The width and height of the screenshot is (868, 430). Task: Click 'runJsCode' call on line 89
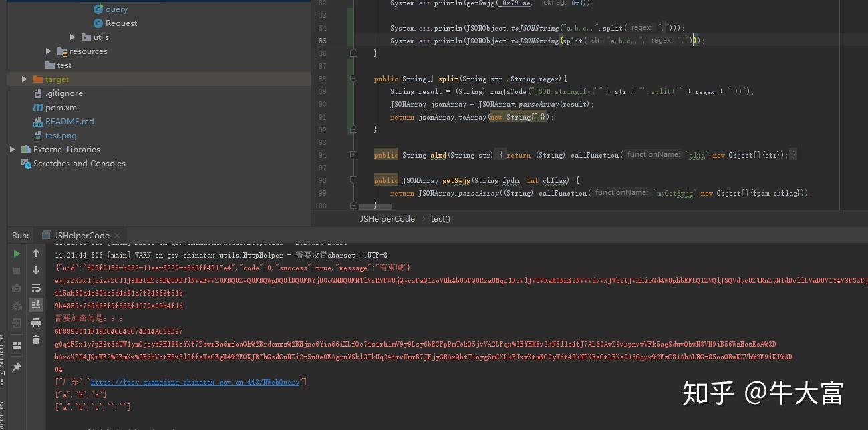pyautogui.click(x=508, y=91)
